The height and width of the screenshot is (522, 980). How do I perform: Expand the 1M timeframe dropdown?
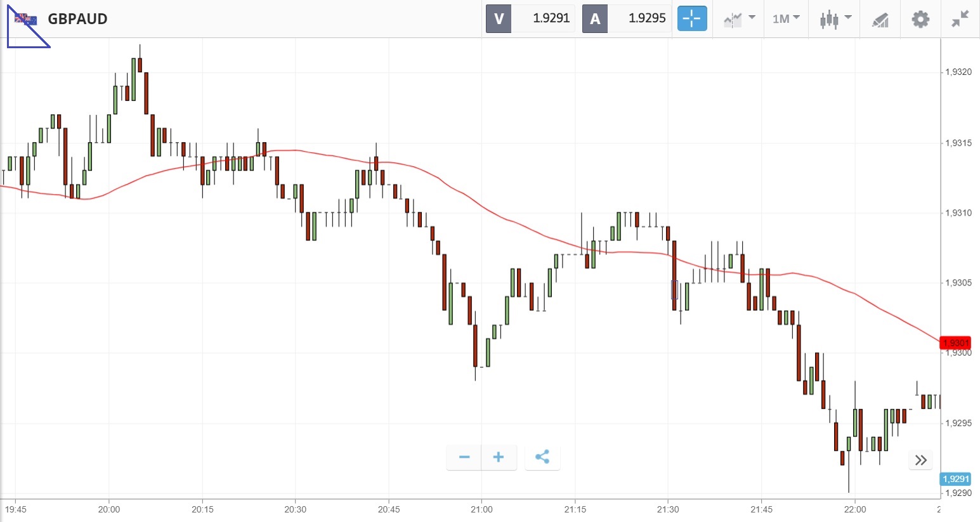(786, 19)
